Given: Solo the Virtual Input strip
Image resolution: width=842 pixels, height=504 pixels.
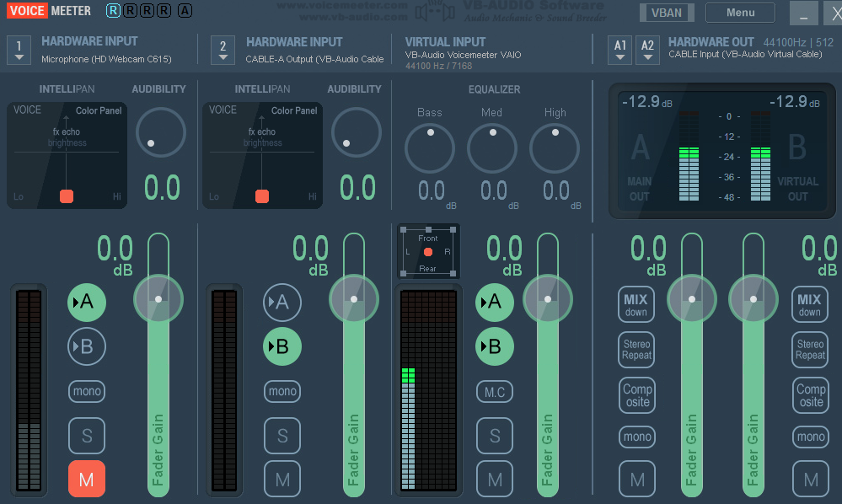Looking at the screenshot, I should click(x=495, y=436).
